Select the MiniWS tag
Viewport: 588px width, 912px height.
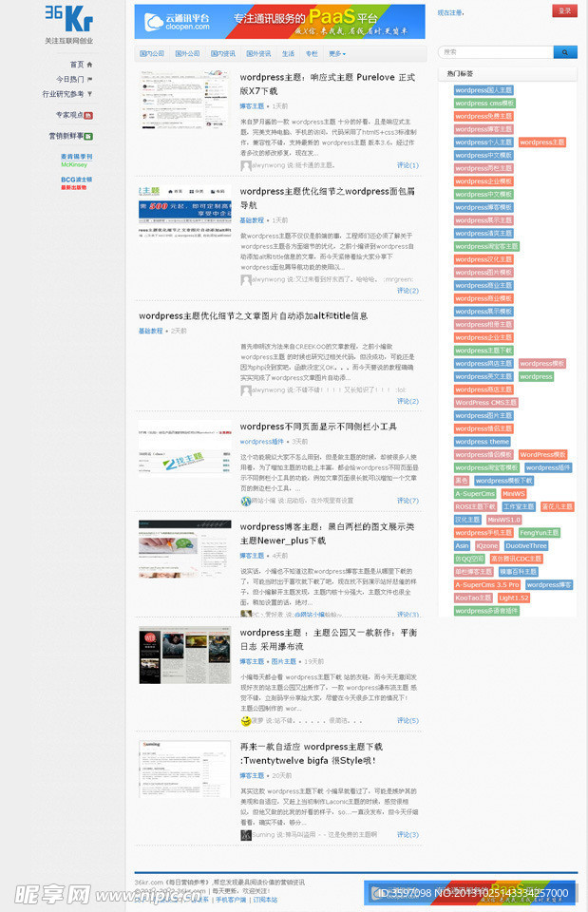coord(514,494)
